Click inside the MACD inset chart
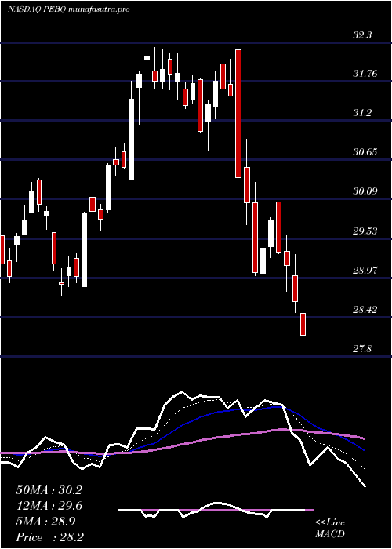 (x=216, y=510)
